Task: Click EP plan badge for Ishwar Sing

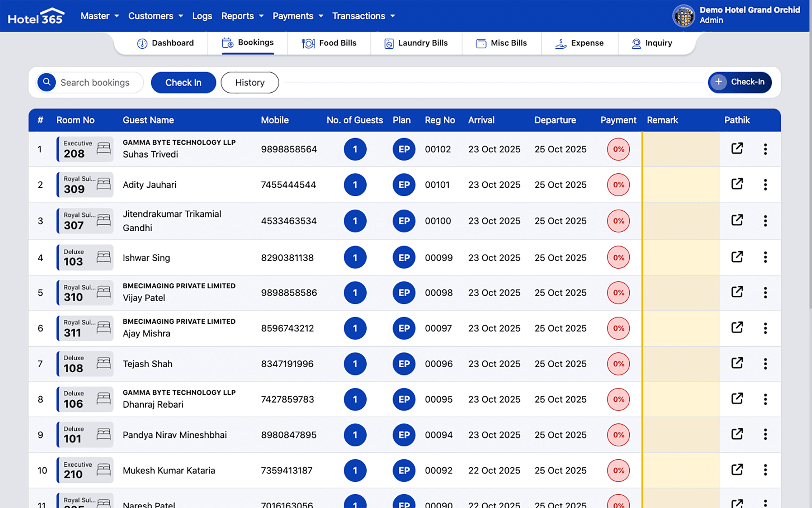Action: pyautogui.click(x=404, y=257)
